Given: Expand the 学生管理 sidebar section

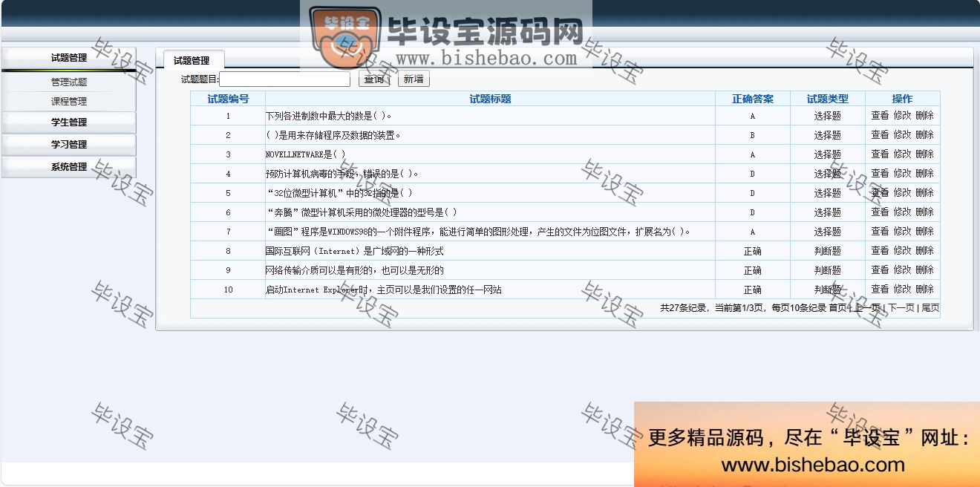Looking at the screenshot, I should tap(68, 122).
